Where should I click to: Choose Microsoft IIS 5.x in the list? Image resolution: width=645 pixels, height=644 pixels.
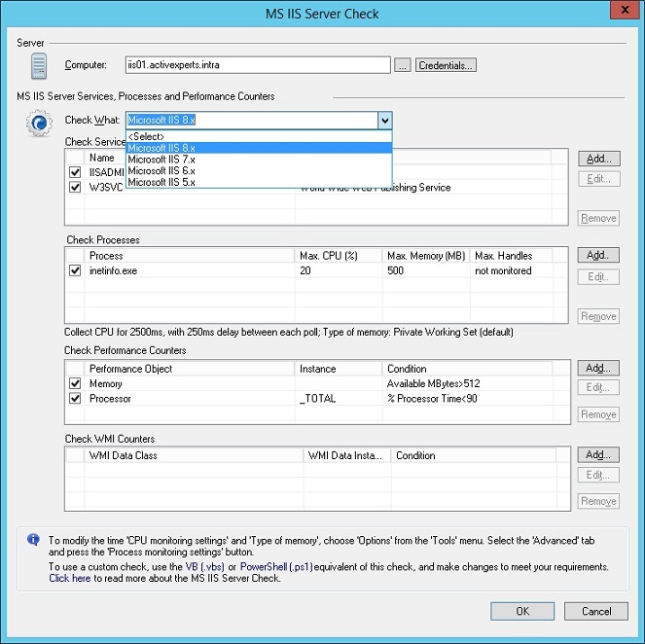click(259, 182)
